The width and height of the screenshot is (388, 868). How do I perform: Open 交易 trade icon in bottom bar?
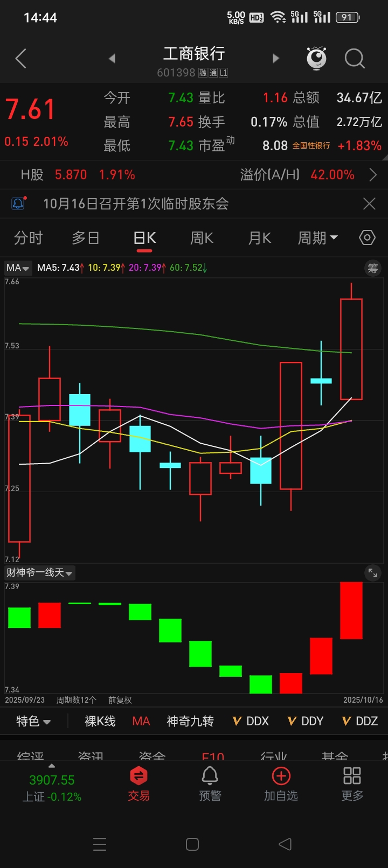[x=138, y=784]
